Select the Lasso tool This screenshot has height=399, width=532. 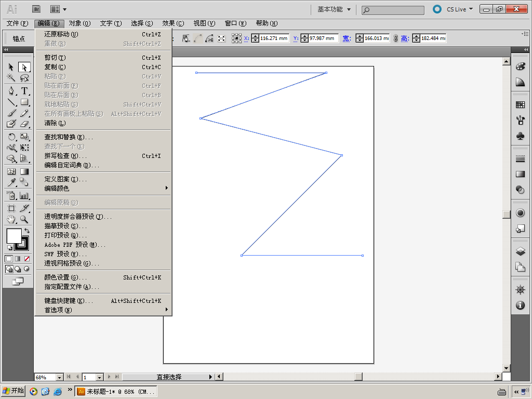[x=24, y=78]
